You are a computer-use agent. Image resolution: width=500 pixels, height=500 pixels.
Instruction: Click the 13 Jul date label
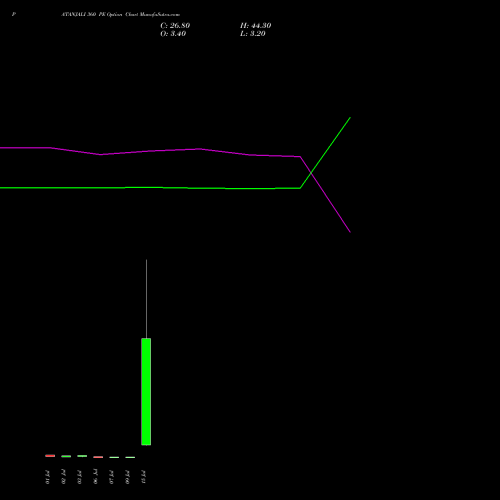[143, 477]
